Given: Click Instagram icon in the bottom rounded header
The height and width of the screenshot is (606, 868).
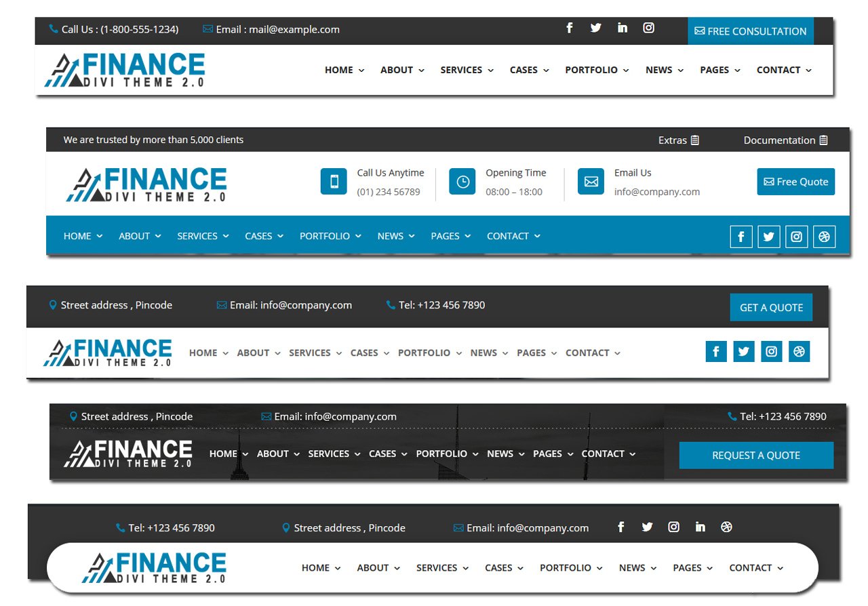Looking at the screenshot, I should pyautogui.click(x=673, y=527).
